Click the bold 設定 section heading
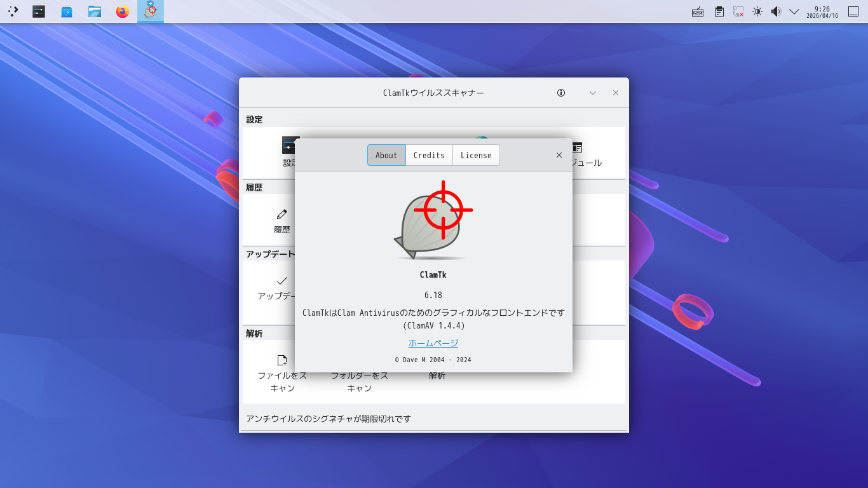 pos(254,119)
